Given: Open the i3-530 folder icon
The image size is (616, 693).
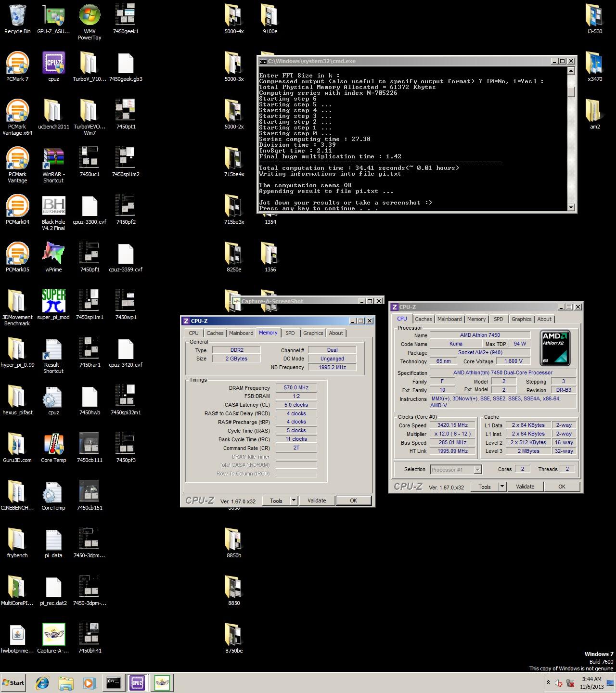Looking at the screenshot, I should [595, 19].
